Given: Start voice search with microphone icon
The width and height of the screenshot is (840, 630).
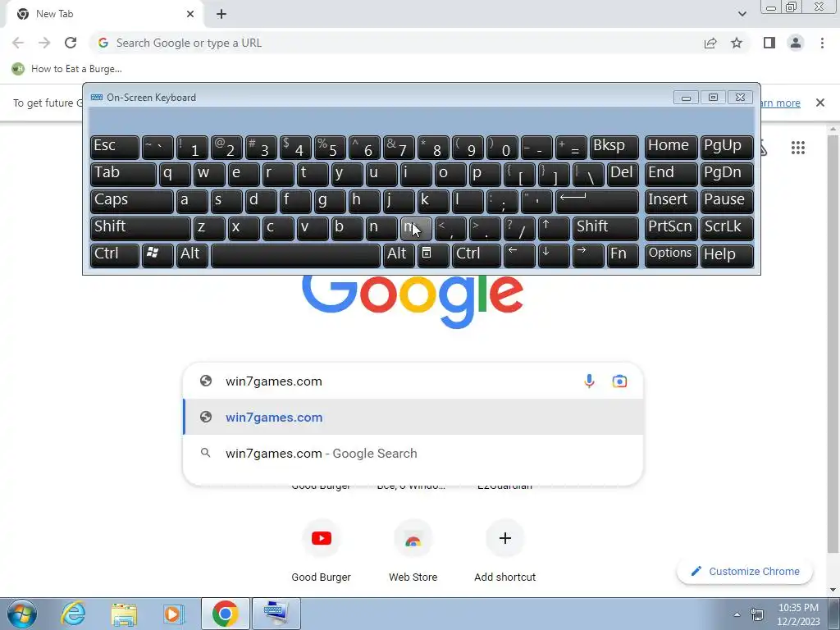Looking at the screenshot, I should [589, 381].
